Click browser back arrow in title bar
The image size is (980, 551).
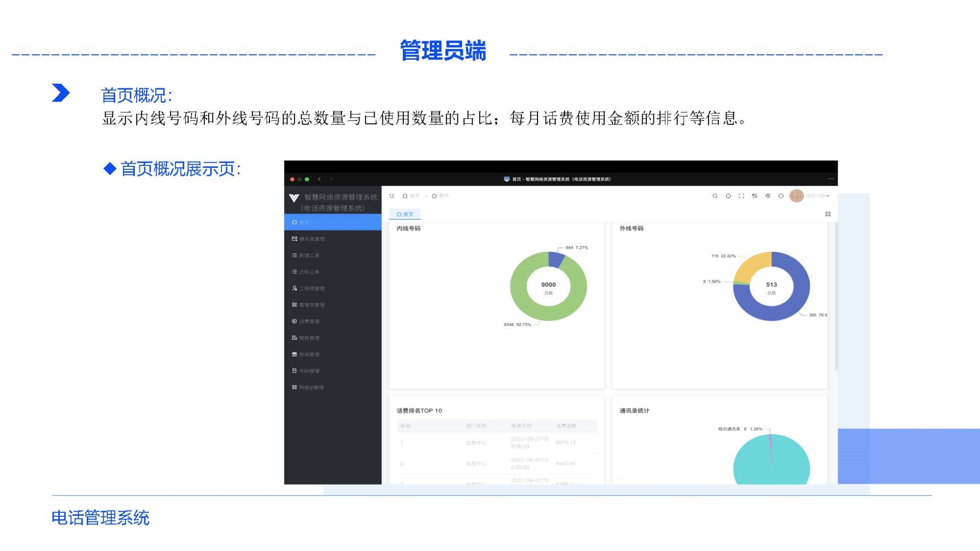pyautogui.click(x=320, y=179)
